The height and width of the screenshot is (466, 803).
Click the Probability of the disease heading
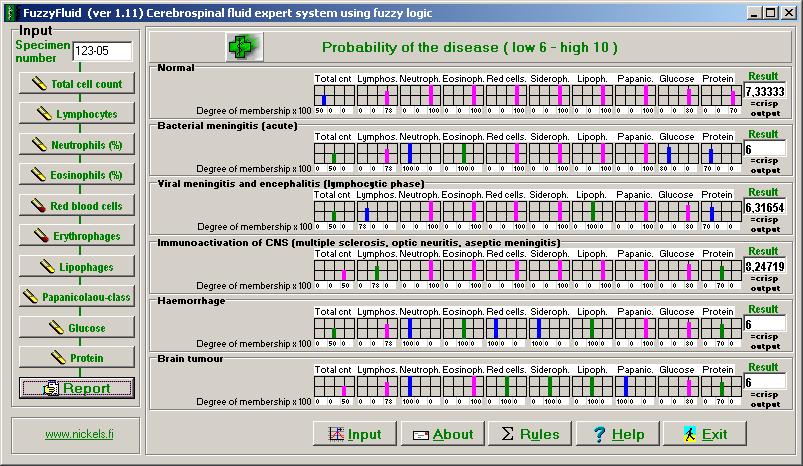click(x=470, y=48)
